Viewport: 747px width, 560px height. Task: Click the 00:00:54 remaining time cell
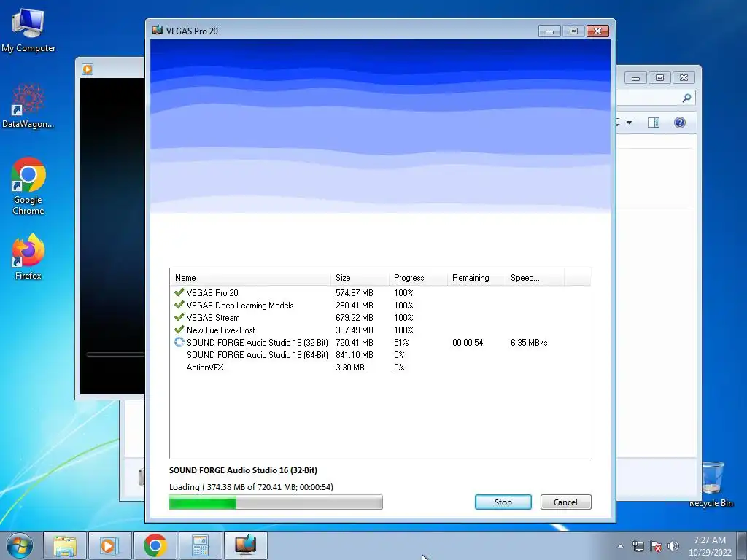click(x=468, y=343)
